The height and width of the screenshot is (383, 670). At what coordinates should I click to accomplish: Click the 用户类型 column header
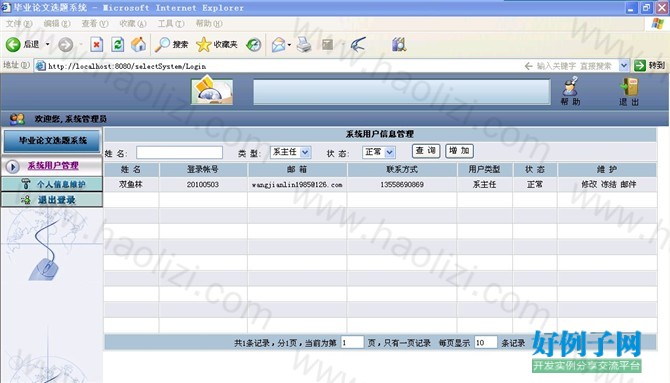(485, 169)
